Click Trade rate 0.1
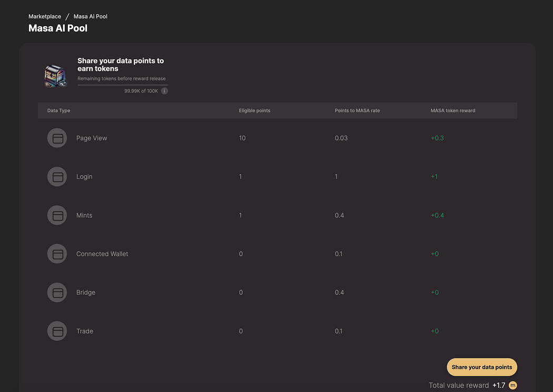The image size is (553, 392). click(339, 331)
